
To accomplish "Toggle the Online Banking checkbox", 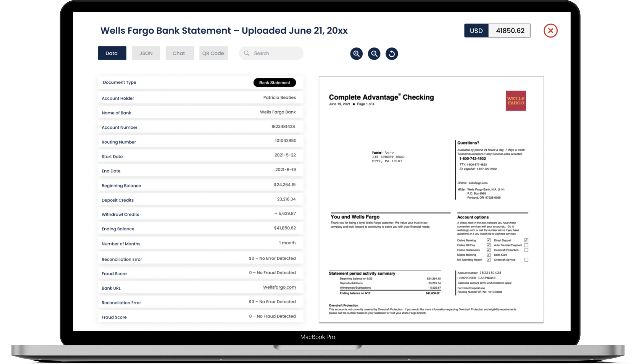I will click(488, 240).
